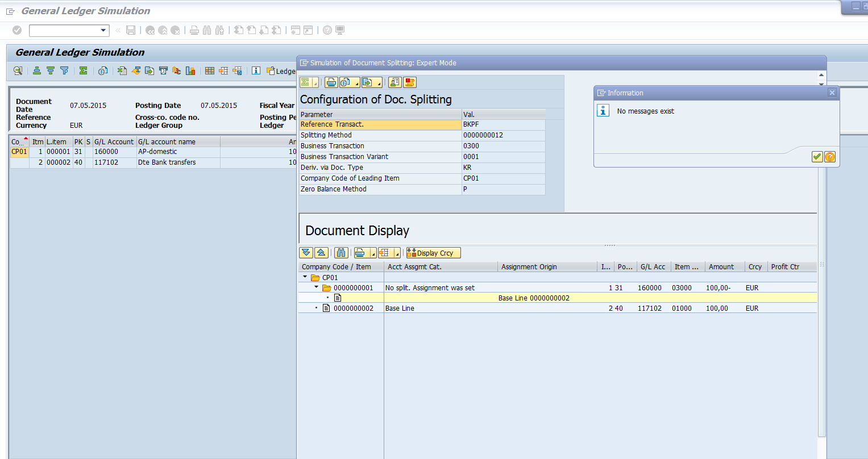Image resolution: width=868 pixels, height=459 pixels.
Task: Click the Ledger button in ledger toolbar
Action: 281,71
